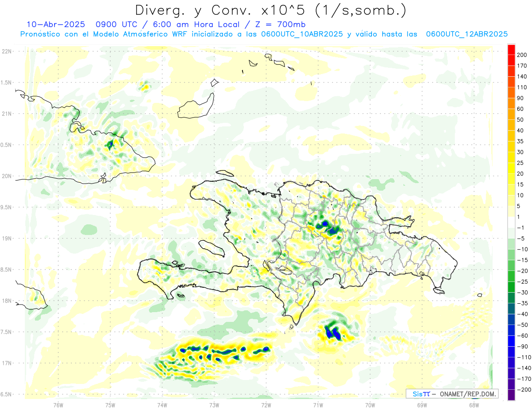Click the latitude label "6.5N"

tap(6, 395)
